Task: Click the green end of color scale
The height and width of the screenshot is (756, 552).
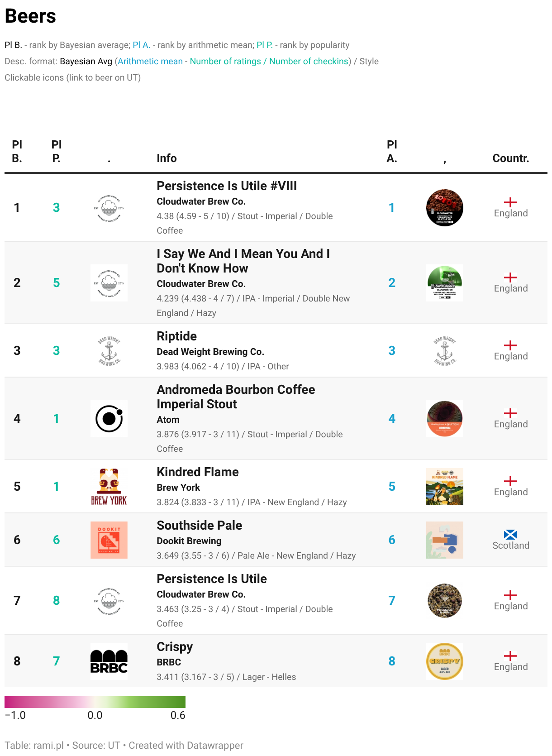Action: coord(179,702)
